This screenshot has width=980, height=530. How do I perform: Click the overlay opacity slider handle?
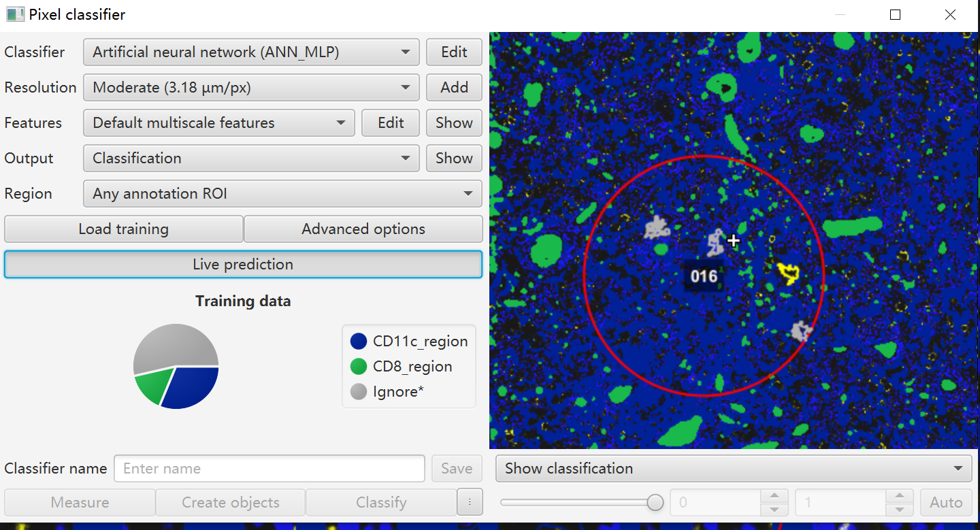[655, 503]
